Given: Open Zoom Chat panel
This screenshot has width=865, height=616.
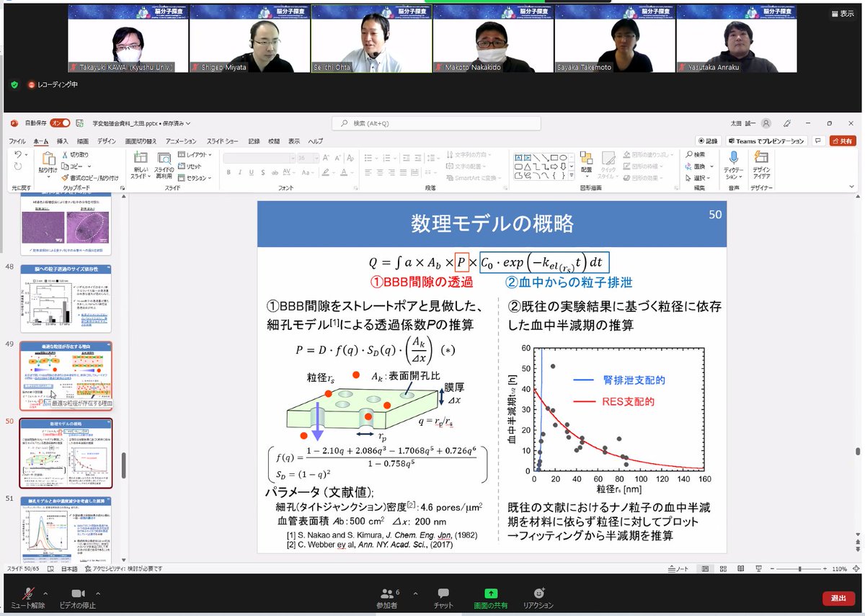Looking at the screenshot, I should click(x=443, y=597).
